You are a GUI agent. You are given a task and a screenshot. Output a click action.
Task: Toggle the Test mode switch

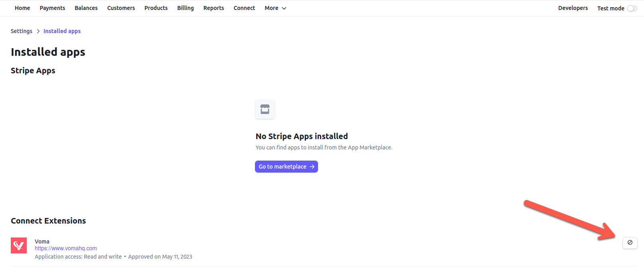coord(632,8)
